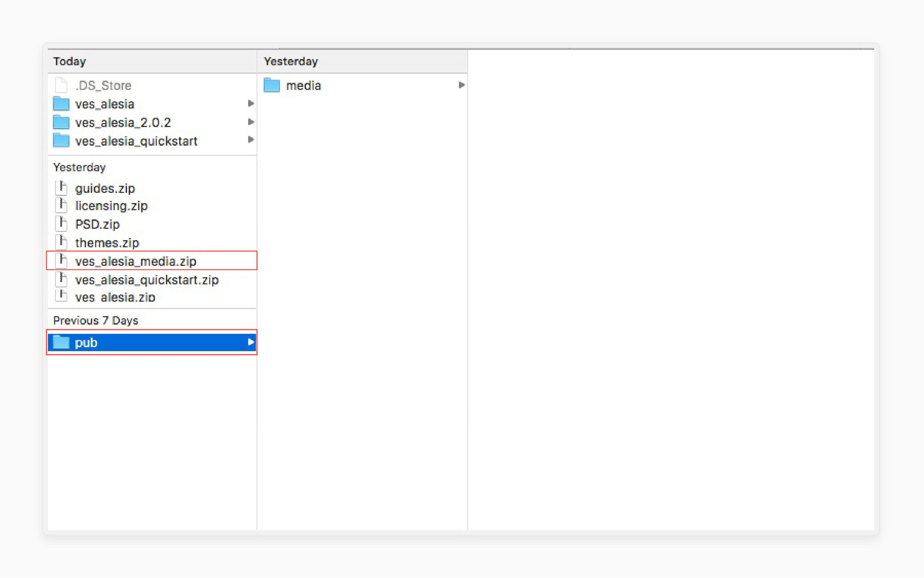Select the ves_alesia_quickstart folder name
Viewport: 924px width, 578px height.
pos(136,141)
